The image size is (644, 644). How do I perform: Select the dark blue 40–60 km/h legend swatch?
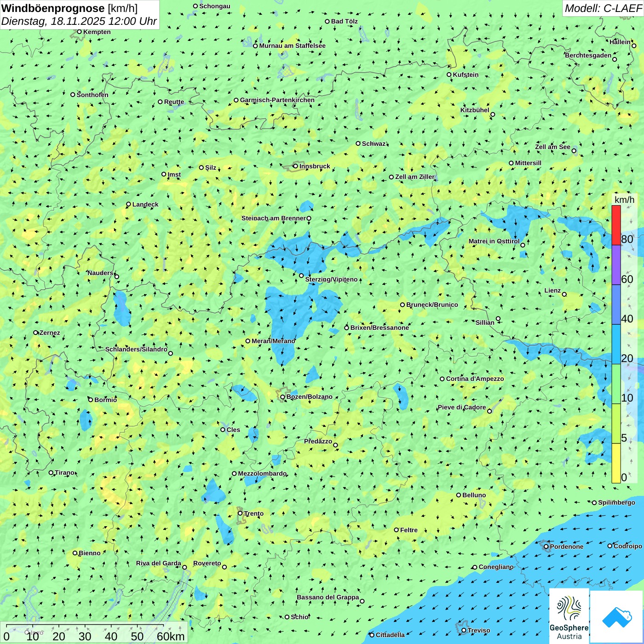coord(616,305)
